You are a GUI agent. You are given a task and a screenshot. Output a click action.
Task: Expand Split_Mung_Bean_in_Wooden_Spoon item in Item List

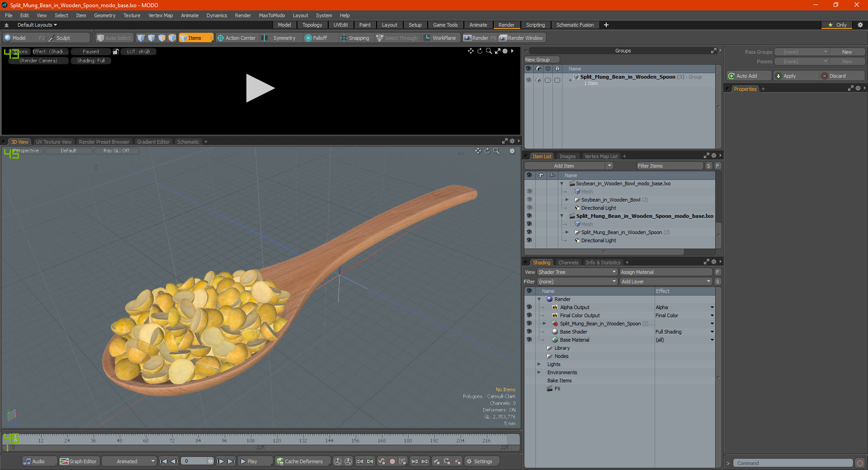[x=567, y=232]
